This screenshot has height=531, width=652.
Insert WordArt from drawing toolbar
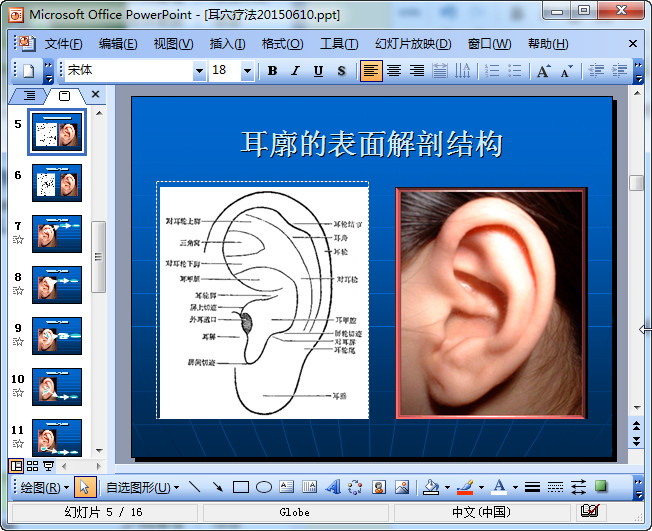click(x=332, y=488)
